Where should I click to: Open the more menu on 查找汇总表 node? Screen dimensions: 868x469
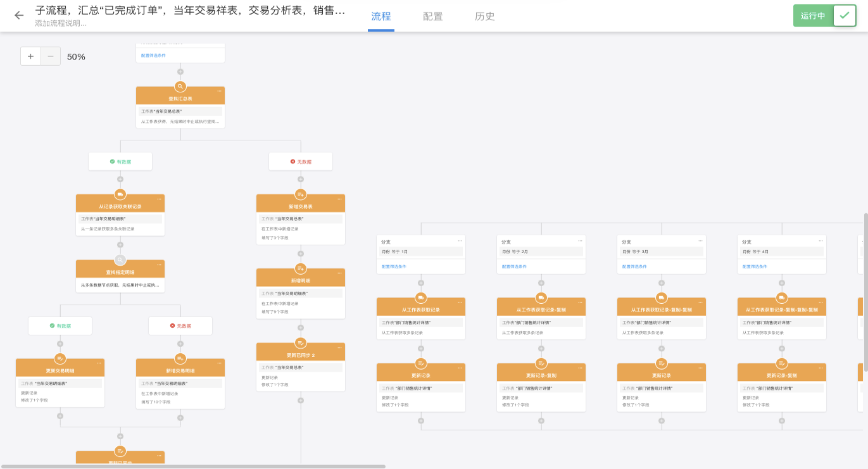coord(219,91)
